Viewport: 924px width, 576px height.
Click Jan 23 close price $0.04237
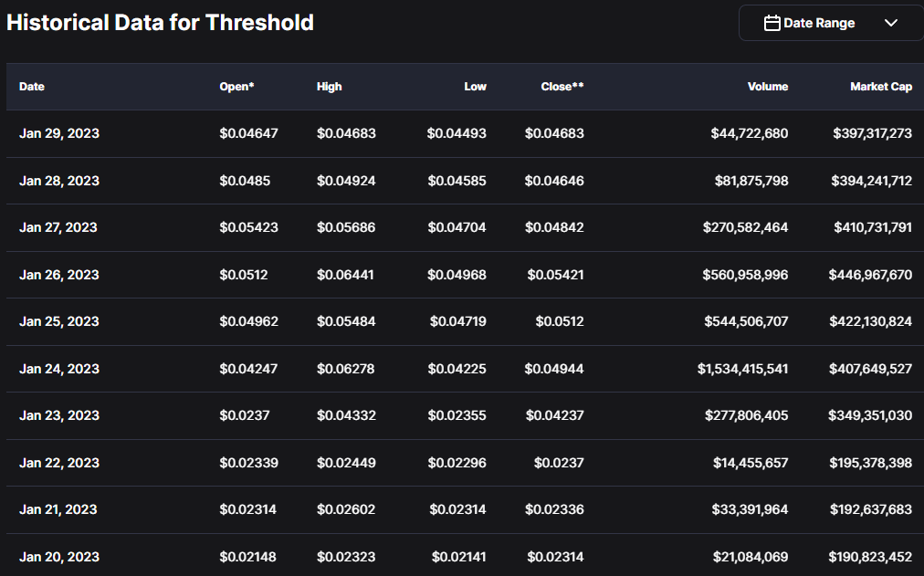pos(554,415)
